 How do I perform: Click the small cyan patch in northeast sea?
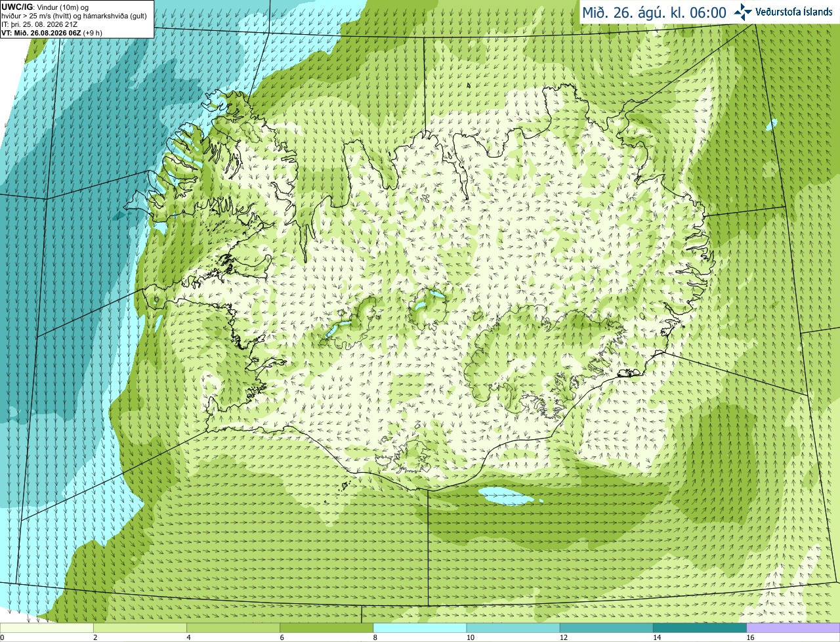[x=772, y=123]
